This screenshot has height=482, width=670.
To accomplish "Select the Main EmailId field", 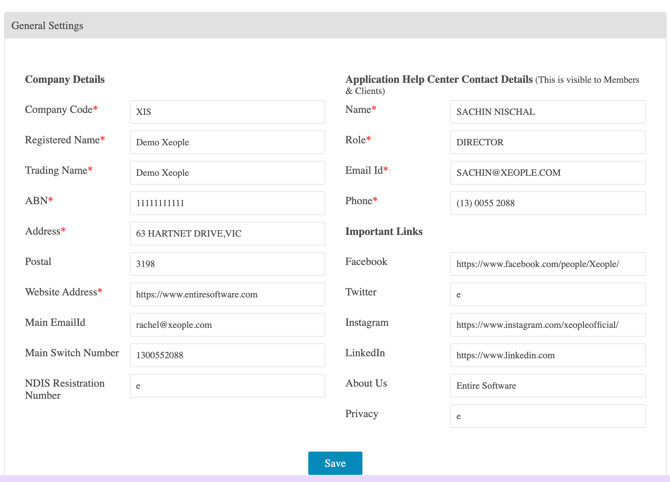I will [x=227, y=325].
